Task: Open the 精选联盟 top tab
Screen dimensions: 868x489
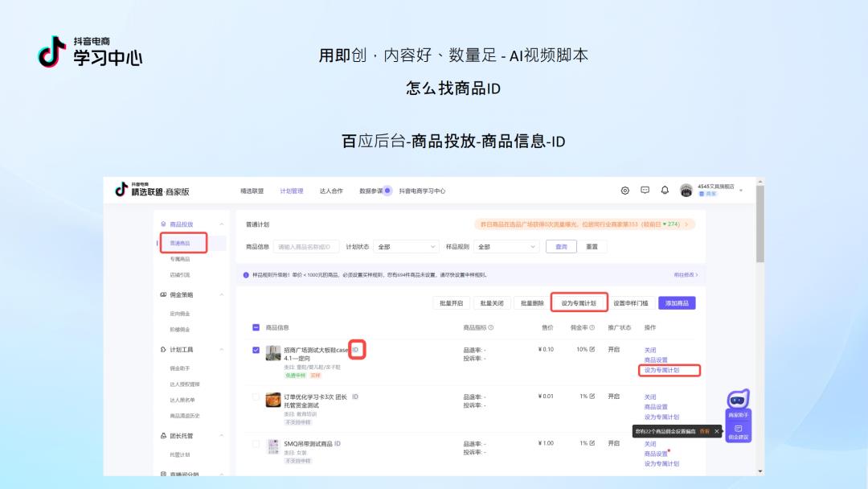Action: [x=252, y=191]
